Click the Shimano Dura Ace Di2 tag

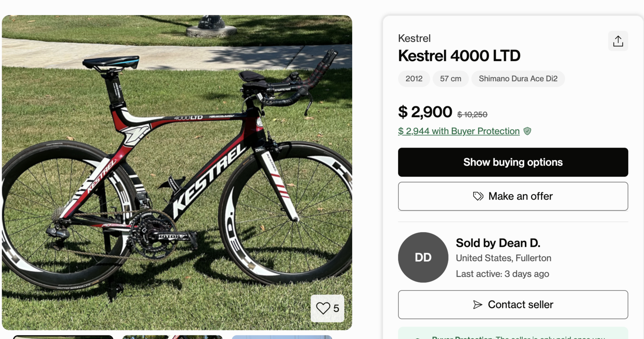(x=518, y=79)
